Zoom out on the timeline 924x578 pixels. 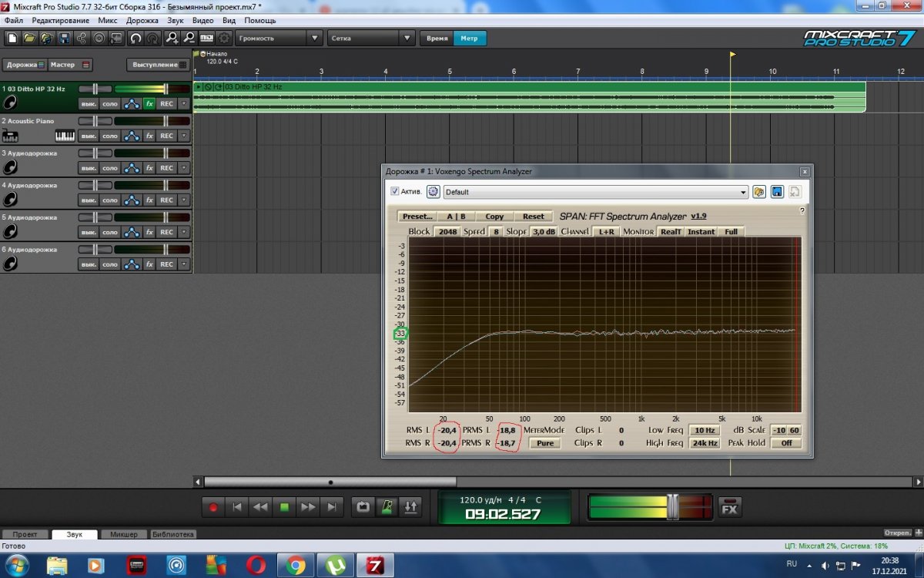pos(189,38)
